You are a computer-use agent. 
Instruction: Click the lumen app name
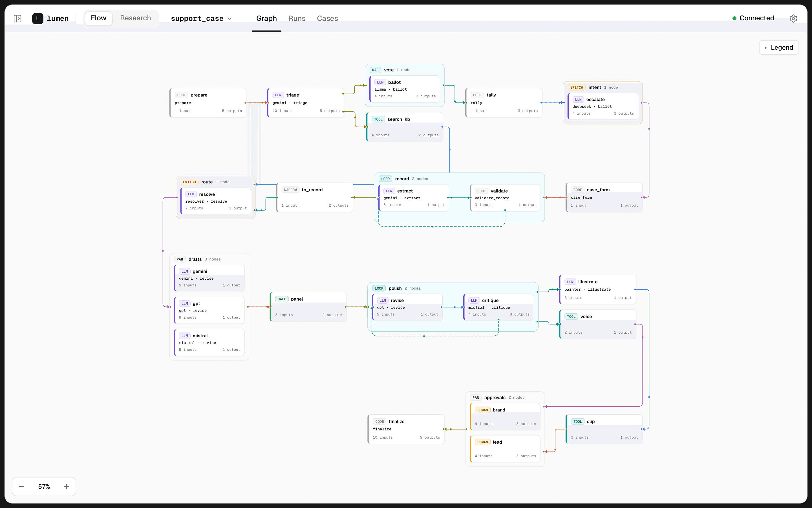coord(58,18)
